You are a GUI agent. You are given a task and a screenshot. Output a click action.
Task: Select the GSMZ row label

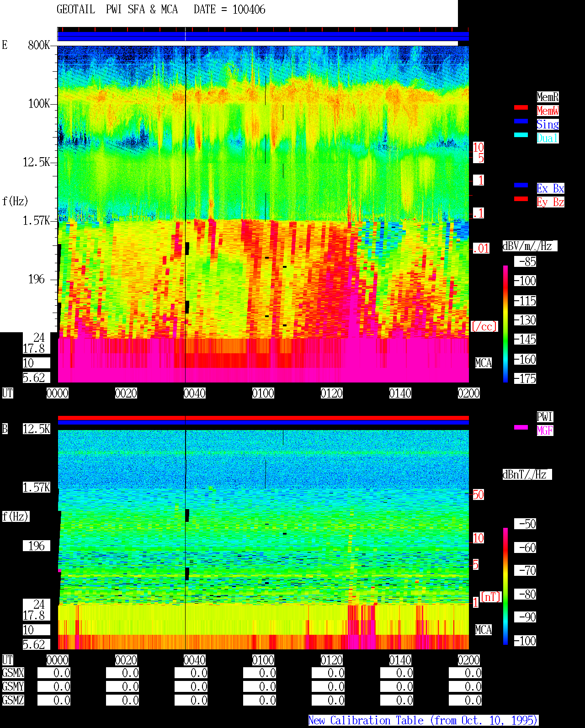click(13, 700)
